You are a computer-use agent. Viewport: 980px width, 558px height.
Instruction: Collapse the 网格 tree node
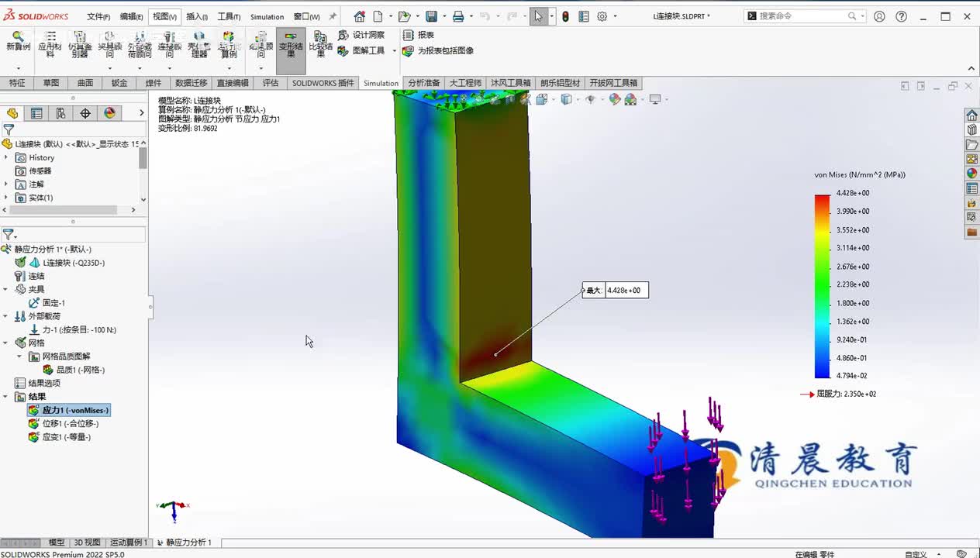[5, 343]
